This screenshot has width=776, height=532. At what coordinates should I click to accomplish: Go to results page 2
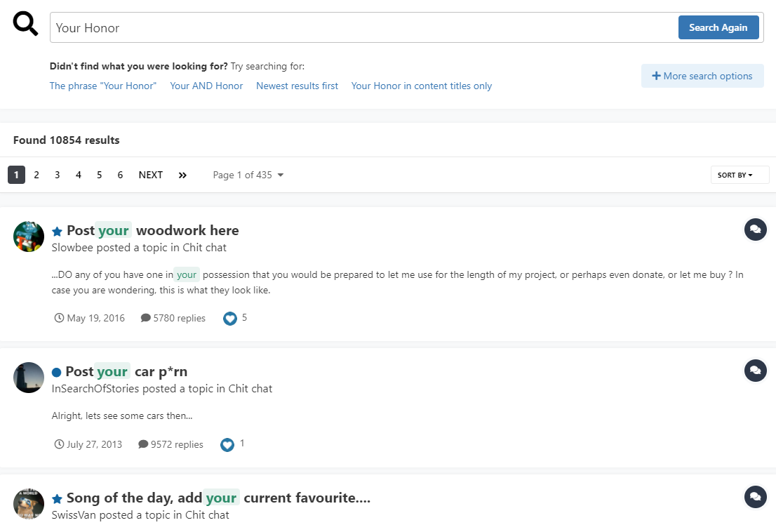(x=36, y=175)
